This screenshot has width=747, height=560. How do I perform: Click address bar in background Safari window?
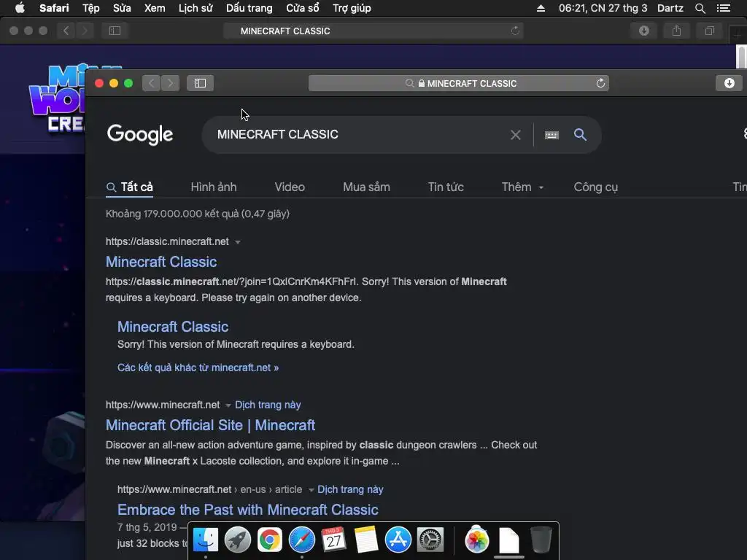[x=373, y=31]
